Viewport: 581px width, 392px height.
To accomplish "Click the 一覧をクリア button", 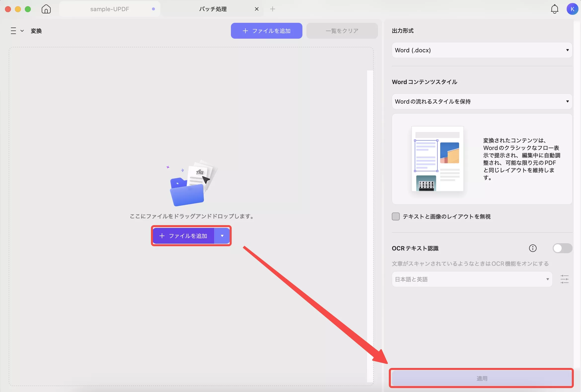I will (x=342, y=31).
